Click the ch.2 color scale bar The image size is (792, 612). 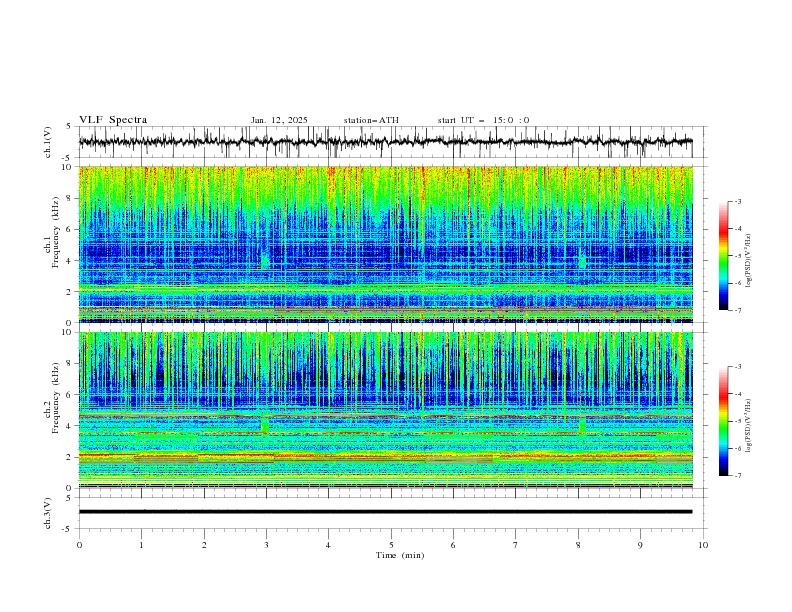tap(723, 421)
